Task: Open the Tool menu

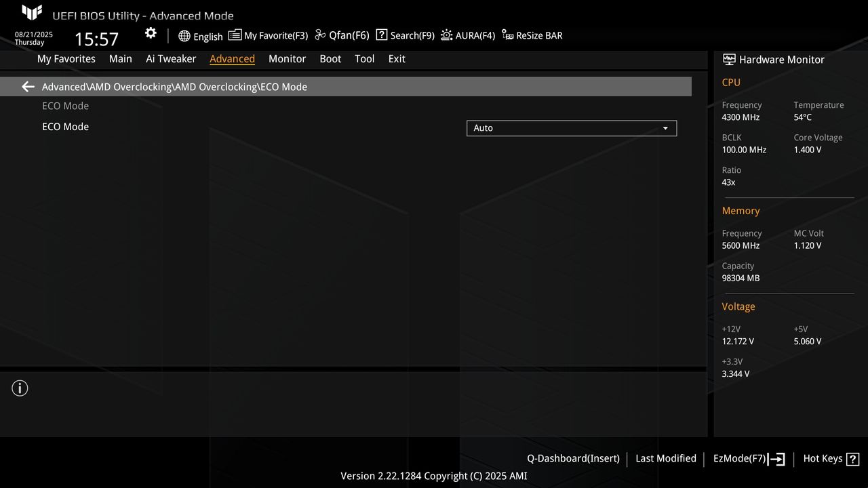Action: 364,59
